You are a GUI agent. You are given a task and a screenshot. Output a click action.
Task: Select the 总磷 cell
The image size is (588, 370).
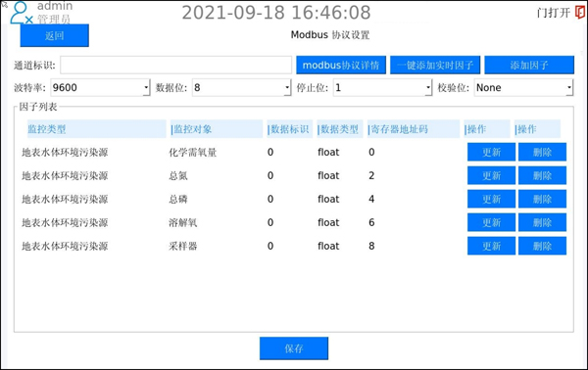[178, 199]
